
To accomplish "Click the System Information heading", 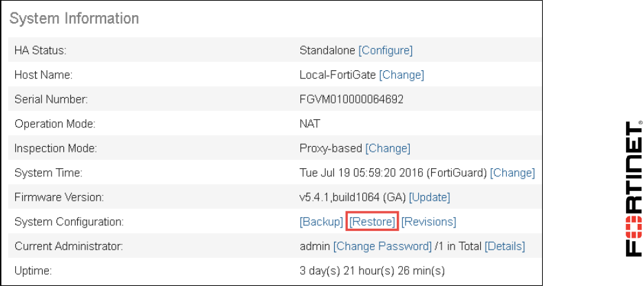I will pos(74,19).
